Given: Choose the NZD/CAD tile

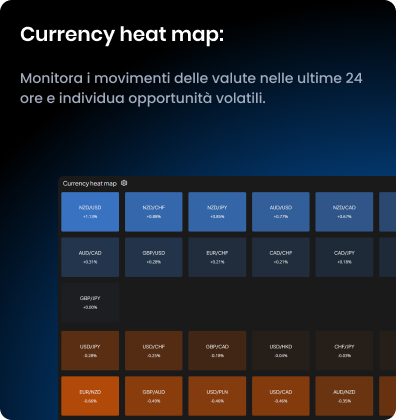Looking at the screenshot, I should 344,212.
